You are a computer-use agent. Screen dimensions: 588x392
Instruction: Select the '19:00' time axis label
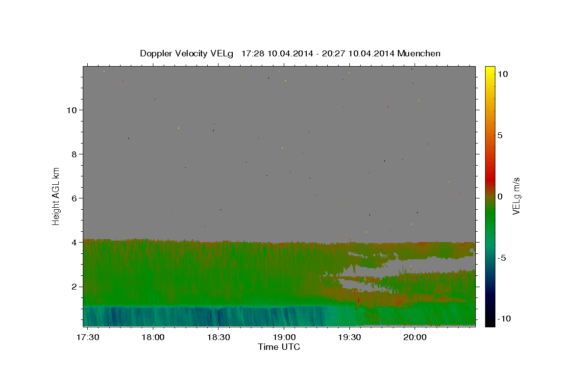click(x=284, y=338)
